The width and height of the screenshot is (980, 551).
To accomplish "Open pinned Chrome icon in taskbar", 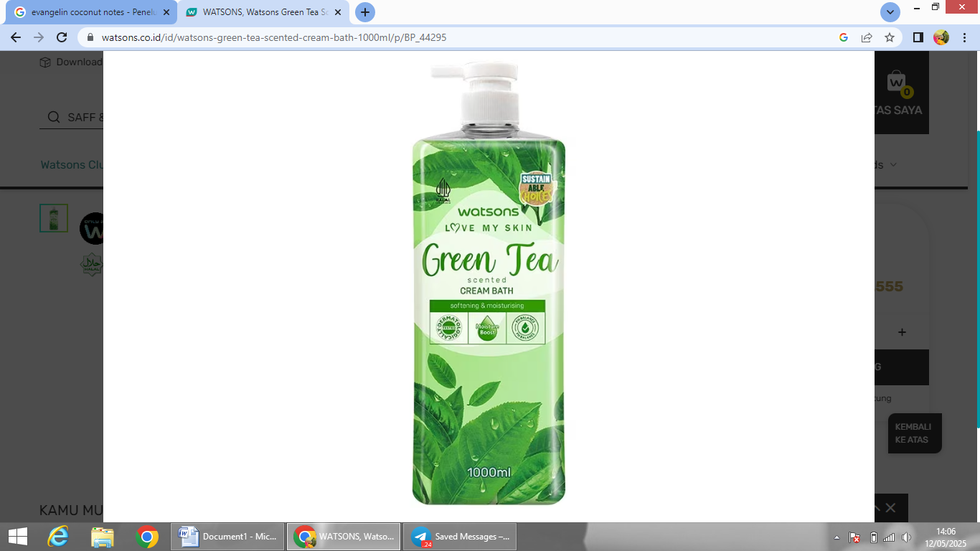I will [147, 537].
